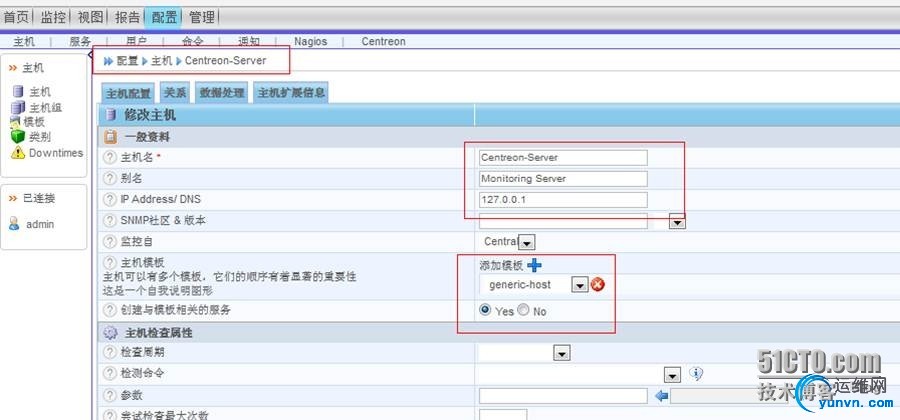
Task: Click the Downtimes warning icon
Action: pos(18,153)
